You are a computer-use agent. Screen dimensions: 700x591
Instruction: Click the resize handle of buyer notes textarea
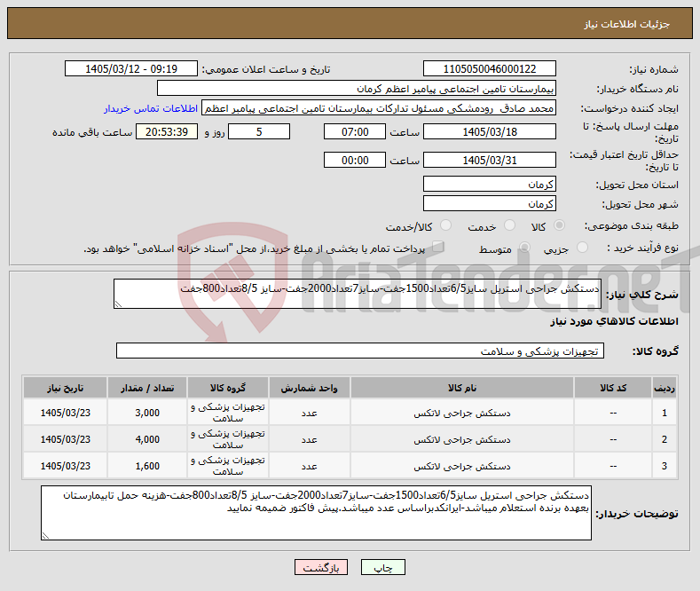[45, 536]
